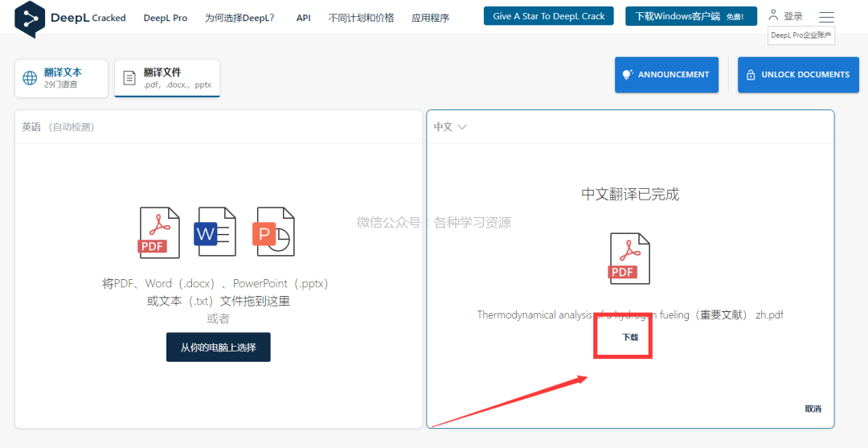Click the document icon on 翻译文件 tab
Viewport: 868px width, 448px height.
coord(129,78)
